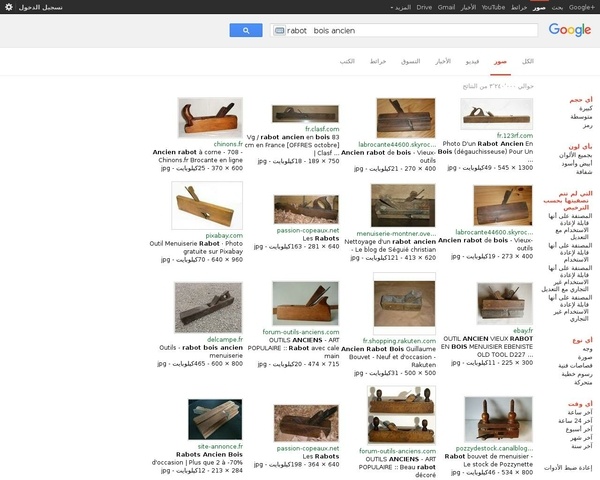
Task: Click the Google logo
Action: pos(569,30)
